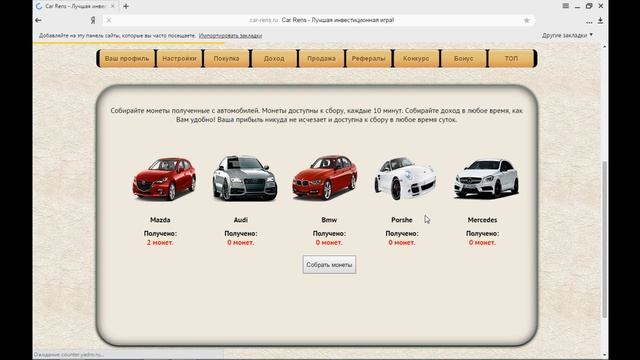This screenshot has width=640, height=360.
Task: Click the '0 монет.' value under Mercedes
Action: point(482,242)
